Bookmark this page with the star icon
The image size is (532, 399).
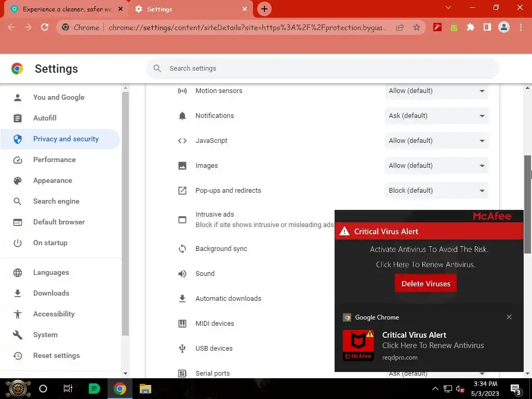(x=417, y=27)
